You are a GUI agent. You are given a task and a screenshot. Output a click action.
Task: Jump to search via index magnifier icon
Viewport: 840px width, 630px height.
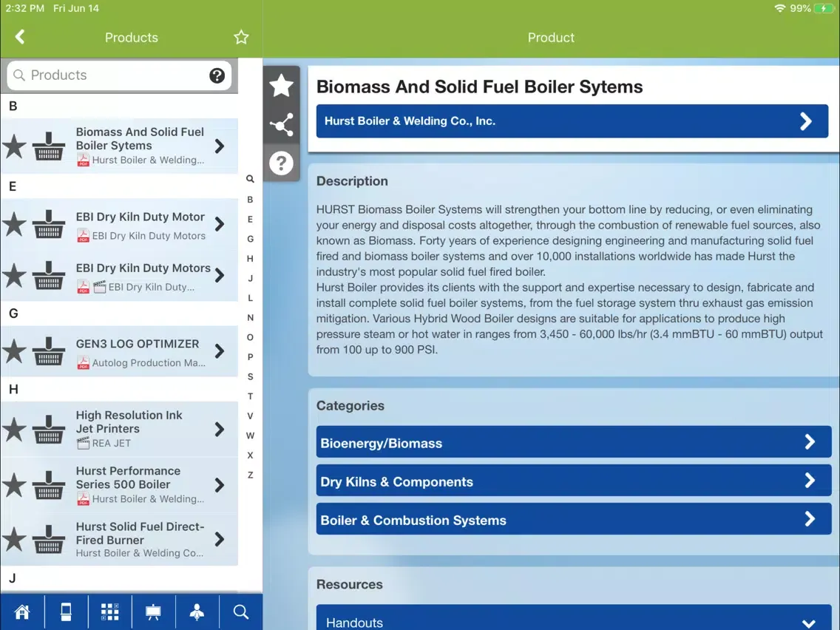point(250,179)
